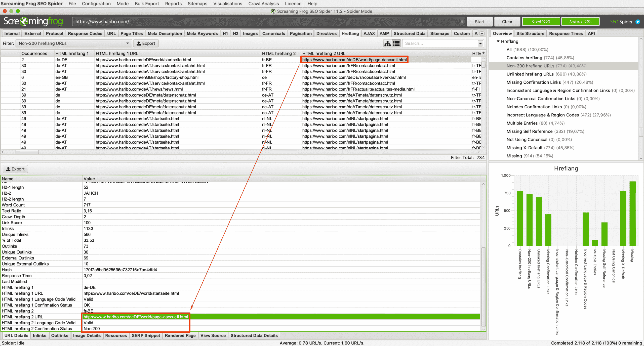Select 'Missing Confirmation Links (447)' in Overview
Image resolution: width=644 pixels, height=346 pixels.
pyautogui.click(x=550, y=82)
